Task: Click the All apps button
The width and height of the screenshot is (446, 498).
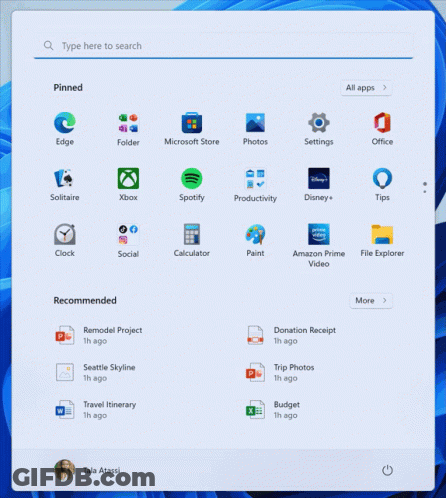Action: (366, 88)
